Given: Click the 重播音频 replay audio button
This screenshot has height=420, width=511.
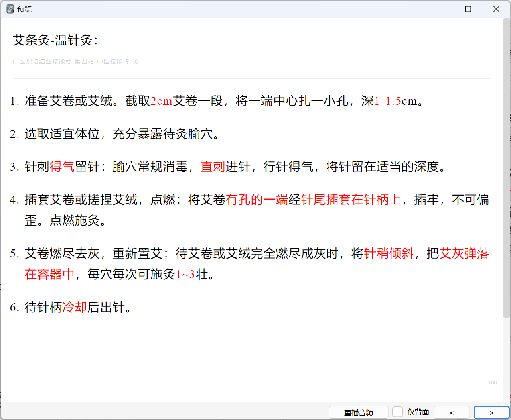Looking at the screenshot, I should coord(358,412).
